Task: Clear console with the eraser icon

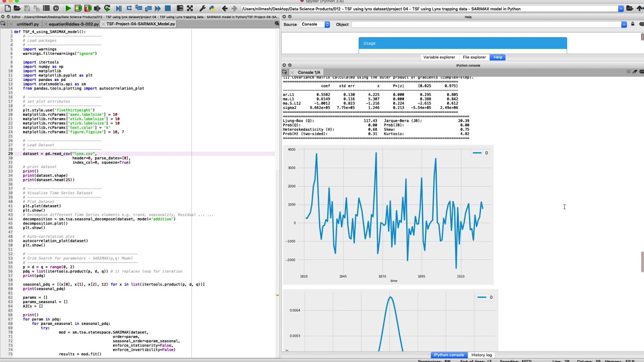Action: (x=634, y=72)
